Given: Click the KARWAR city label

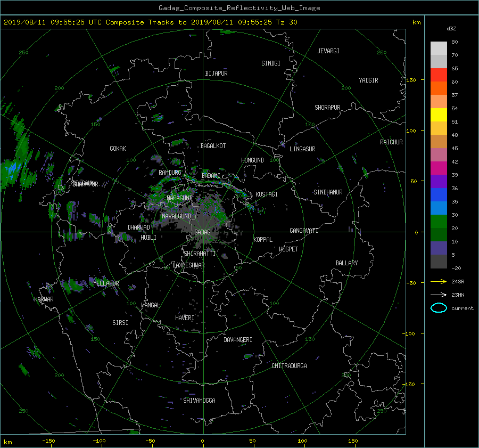Looking at the screenshot, I should pyautogui.click(x=44, y=299).
